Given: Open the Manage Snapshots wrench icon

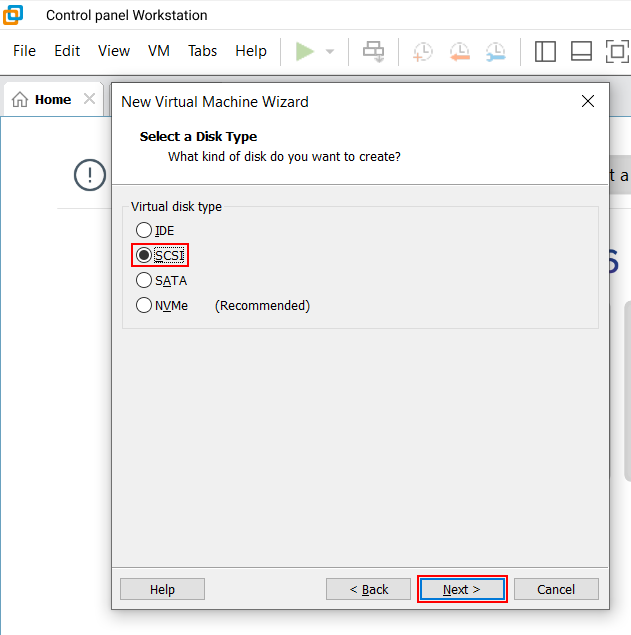Looking at the screenshot, I should pos(495,51).
